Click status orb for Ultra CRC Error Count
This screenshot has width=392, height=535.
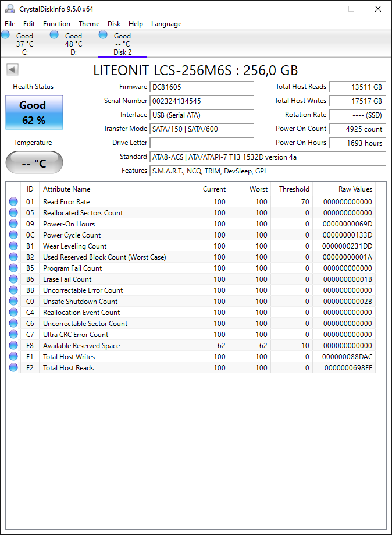click(13, 334)
